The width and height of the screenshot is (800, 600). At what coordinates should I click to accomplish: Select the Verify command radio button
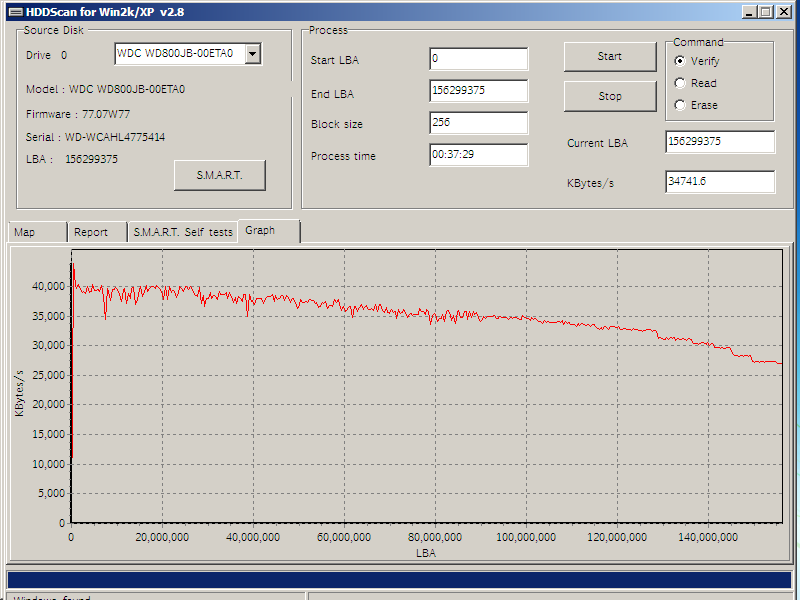tap(681, 61)
